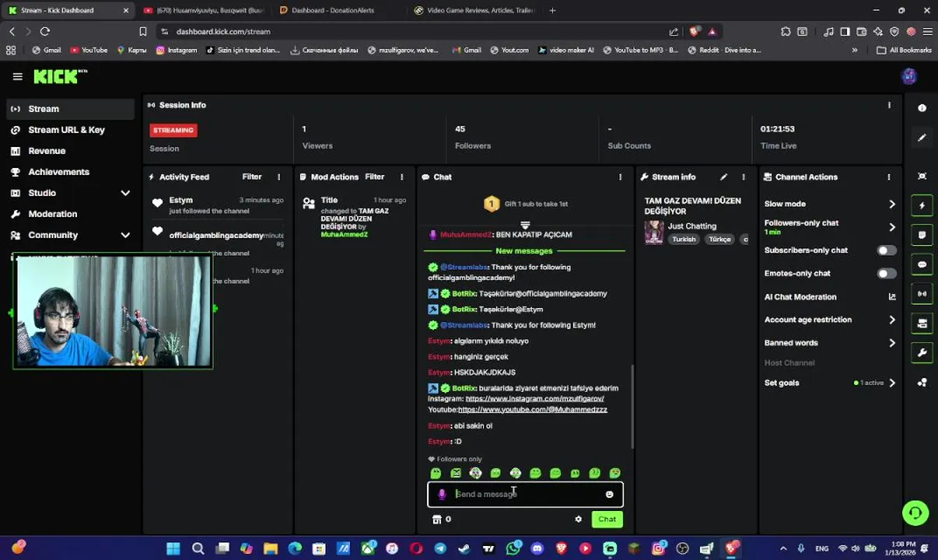Open the emoji picker in message box
The height and width of the screenshot is (560, 938).
click(x=609, y=494)
